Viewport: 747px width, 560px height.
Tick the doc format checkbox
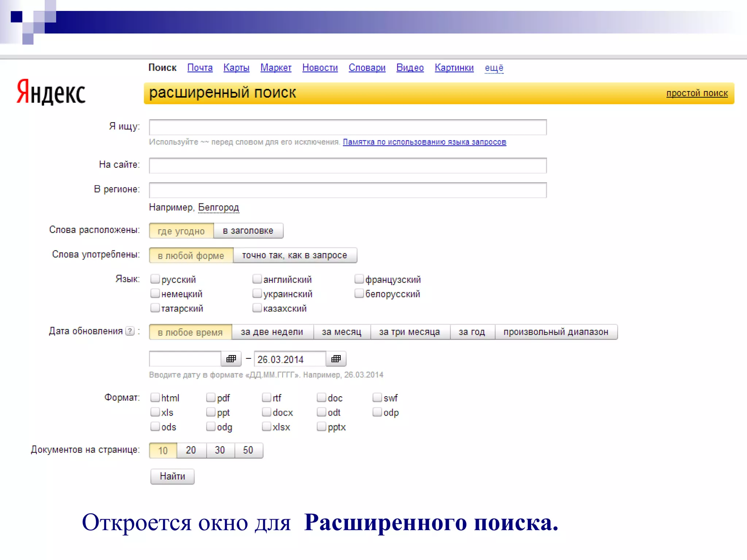click(x=322, y=397)
